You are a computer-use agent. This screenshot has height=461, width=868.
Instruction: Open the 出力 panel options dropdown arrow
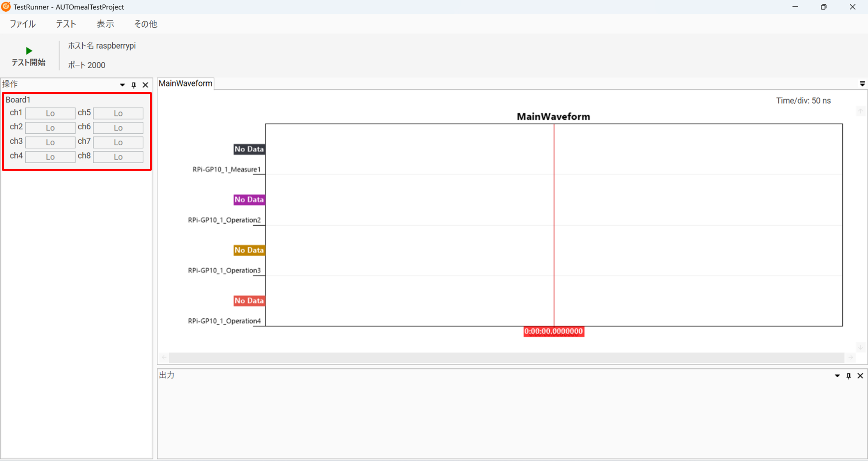(x=837, y=376)
